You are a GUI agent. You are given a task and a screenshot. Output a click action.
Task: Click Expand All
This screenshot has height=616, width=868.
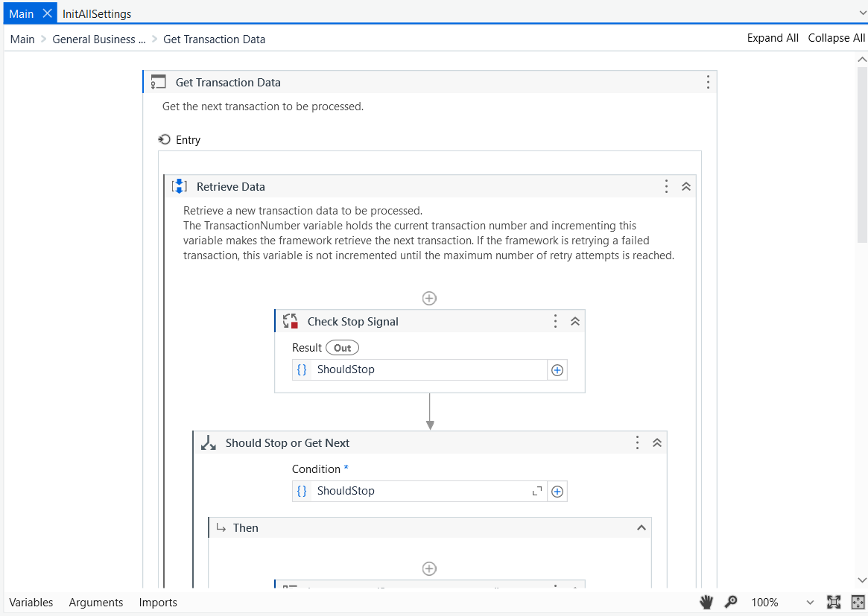point(773,38)
